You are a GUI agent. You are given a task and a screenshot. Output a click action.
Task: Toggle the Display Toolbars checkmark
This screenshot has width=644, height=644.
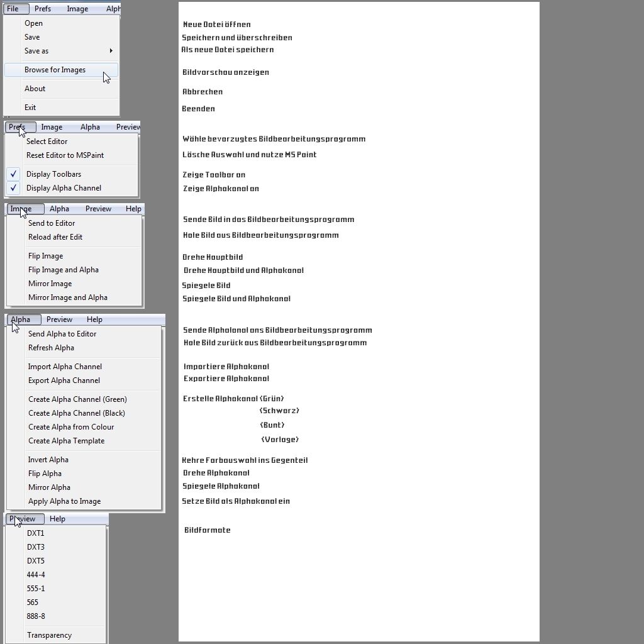[x=14, y=174]
